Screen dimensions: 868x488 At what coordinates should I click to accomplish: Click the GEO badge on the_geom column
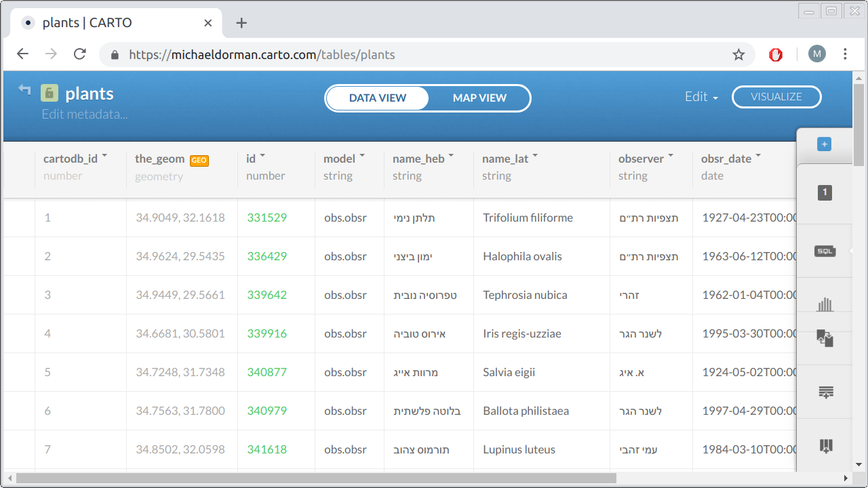click(x=199, y=161)
